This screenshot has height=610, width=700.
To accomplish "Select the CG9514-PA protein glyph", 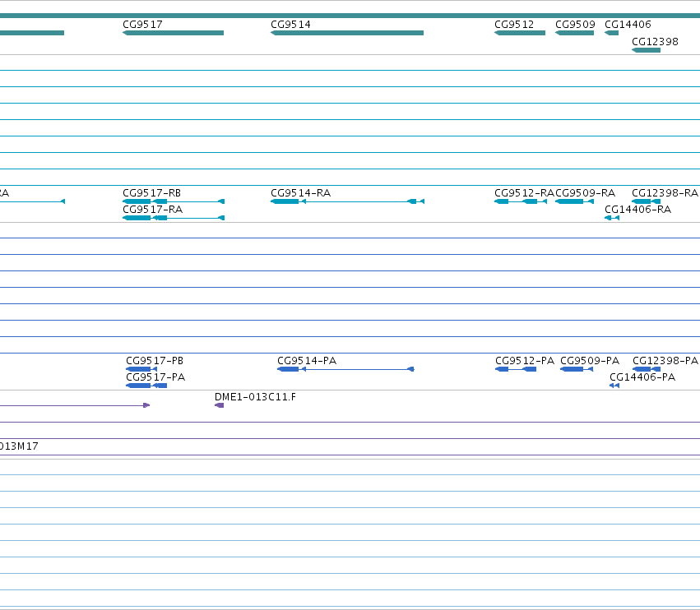I will coord(346,369).
